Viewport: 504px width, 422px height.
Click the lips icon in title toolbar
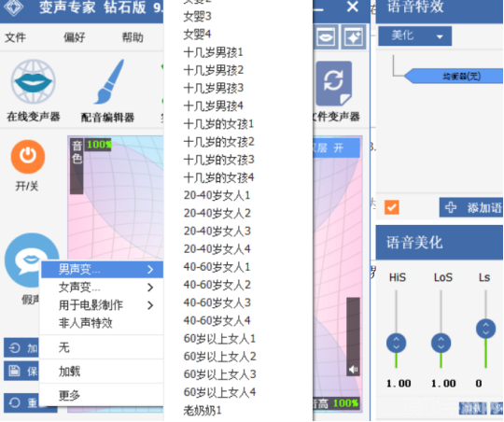[326, 37]
